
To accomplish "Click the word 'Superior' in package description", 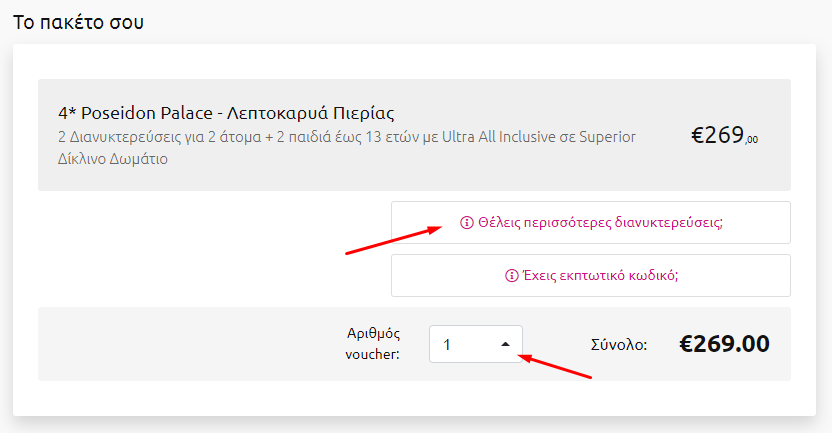I will tap(607, 137).
